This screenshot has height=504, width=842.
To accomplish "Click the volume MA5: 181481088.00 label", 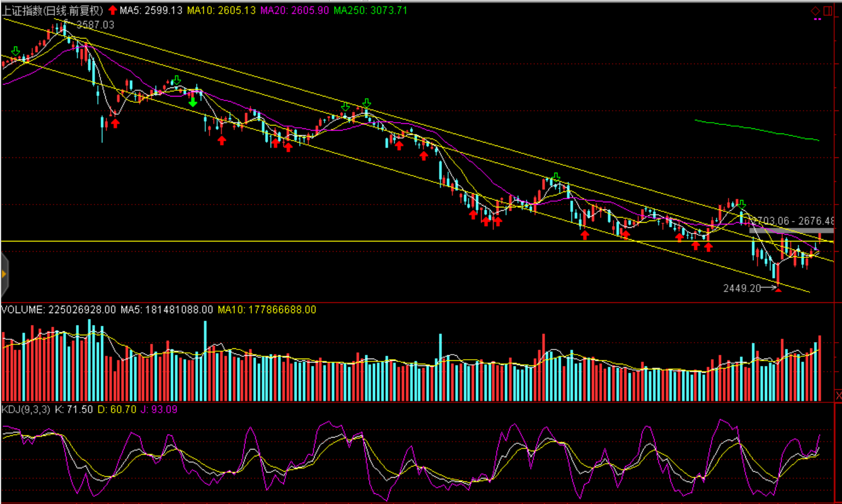I will click(166, 310).
